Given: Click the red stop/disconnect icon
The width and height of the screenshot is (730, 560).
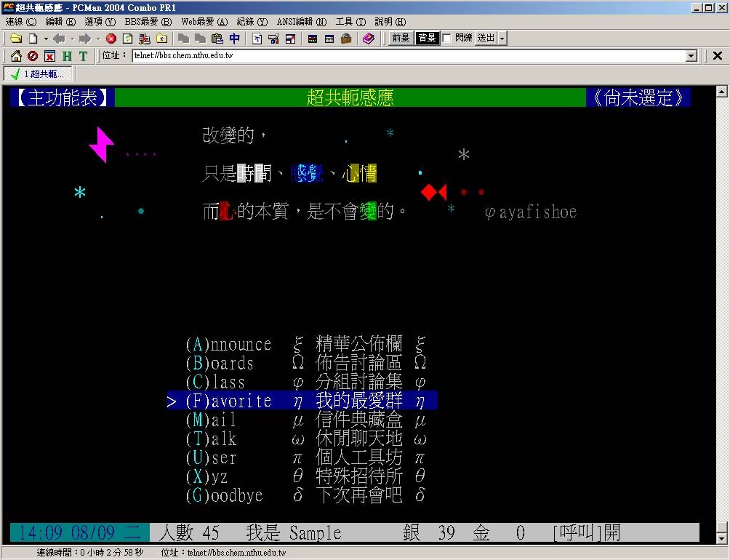Looking at the screenshot, I should point(111,39).
